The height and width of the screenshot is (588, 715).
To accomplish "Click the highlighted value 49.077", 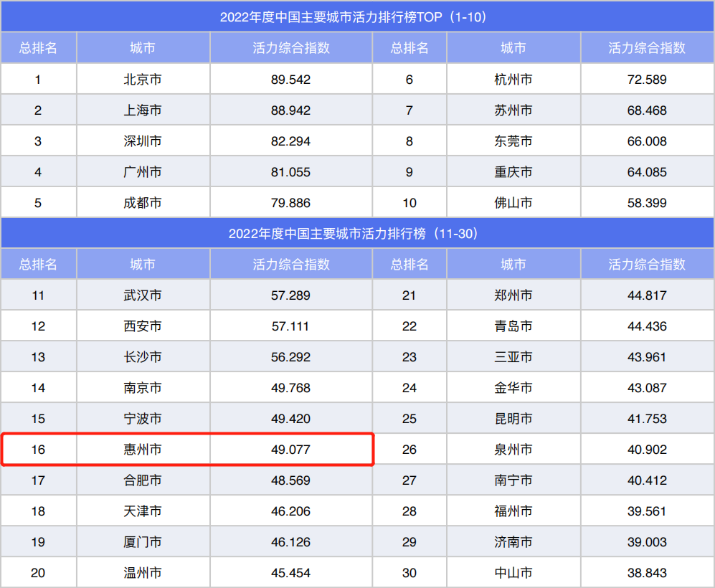I will (290, 450).
